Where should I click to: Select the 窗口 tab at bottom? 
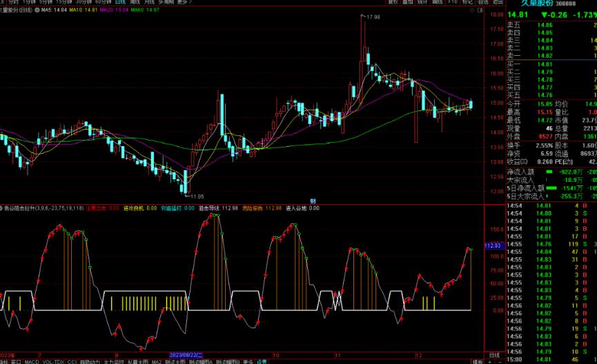pyautogui.click(x=16, y=362)
